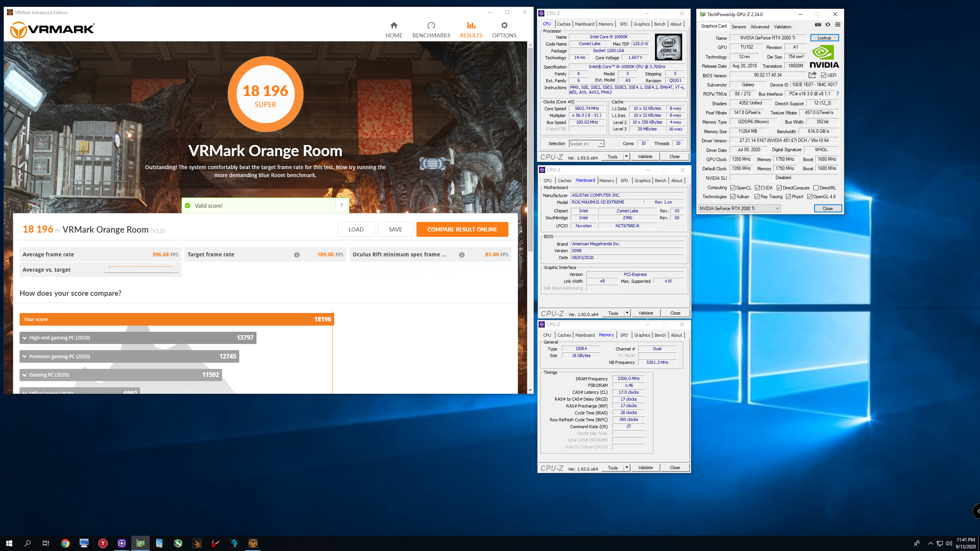Click the Valid score question mark
980x551 pixels.
tap(341, 205)
